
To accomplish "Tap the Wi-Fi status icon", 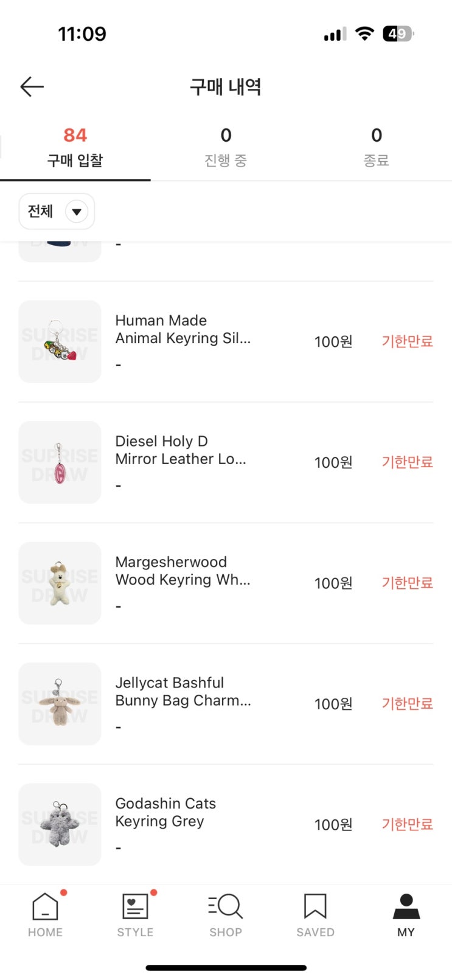I will [x=364, y=34].
